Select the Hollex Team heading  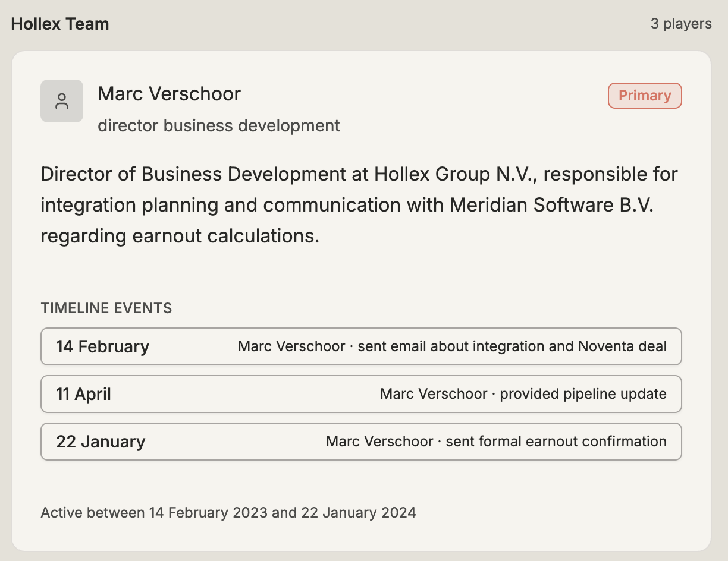click(x=60, y=24)
